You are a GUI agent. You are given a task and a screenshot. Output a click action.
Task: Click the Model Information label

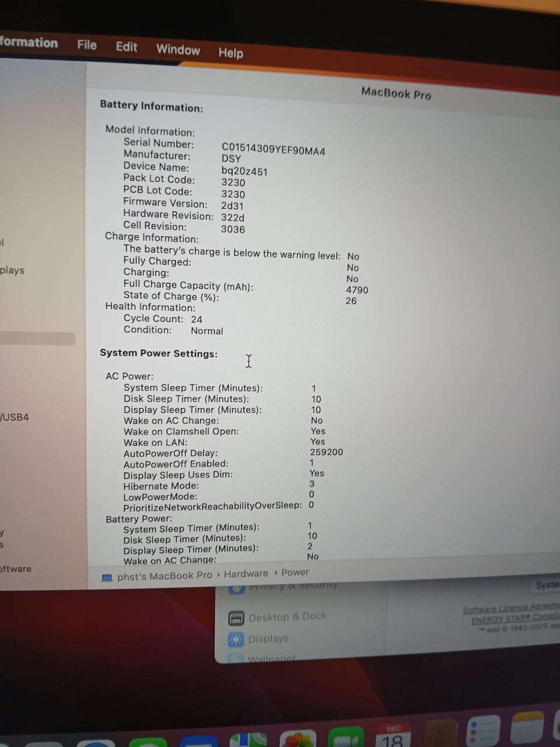pyautogui.click(x=150, y=131)
